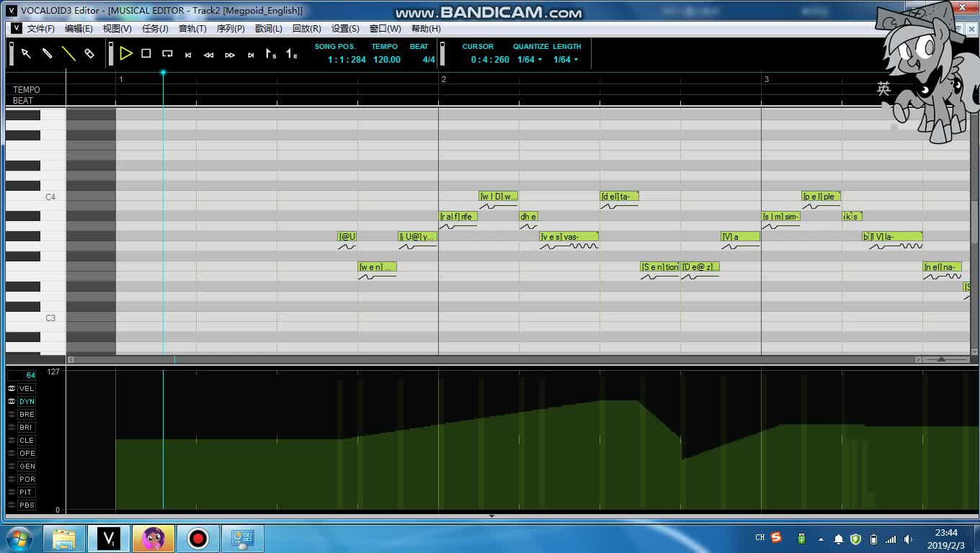Viewport: 980px width, 553px height.
Task: Select the eraser tool
Action: pos(89,54)
